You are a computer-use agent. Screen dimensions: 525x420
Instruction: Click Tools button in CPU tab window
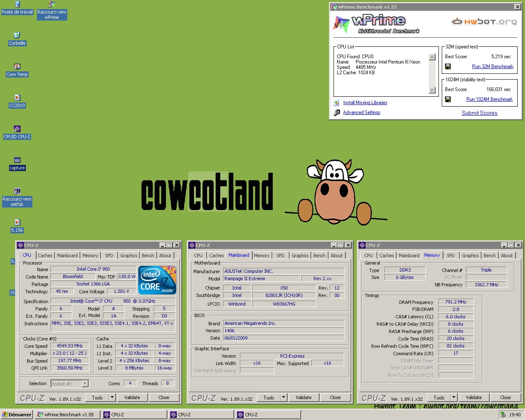click(98, 397)
